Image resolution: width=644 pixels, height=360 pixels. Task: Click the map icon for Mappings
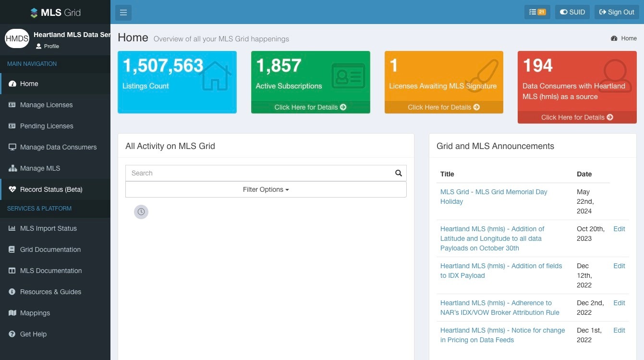pyautogui.click(x=12, y=313)
